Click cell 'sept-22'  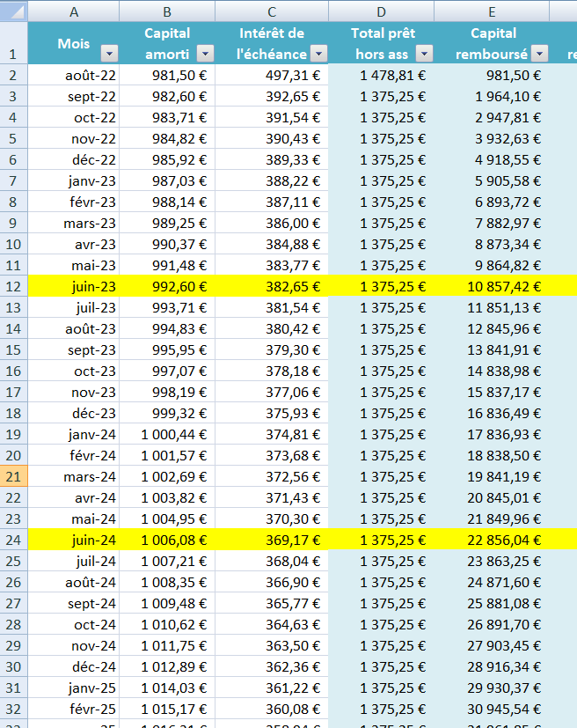coord(74,97)
